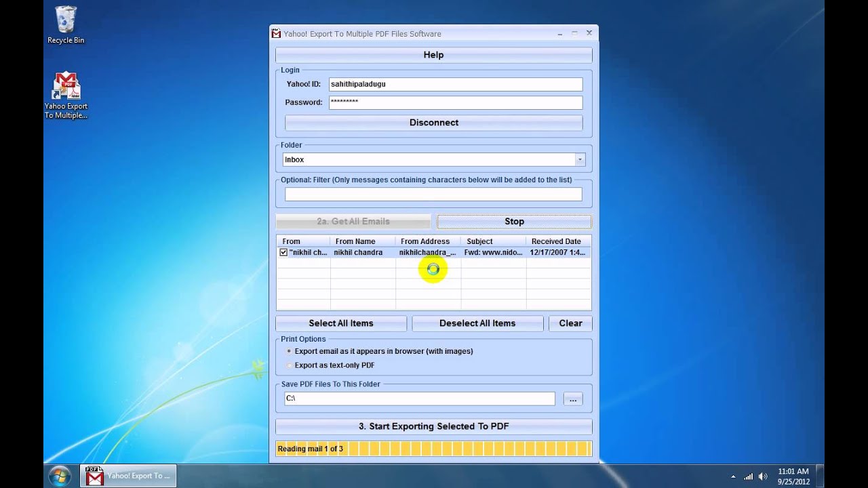Click the optional filter text field

pyautogui.click(x=433, y=195)
